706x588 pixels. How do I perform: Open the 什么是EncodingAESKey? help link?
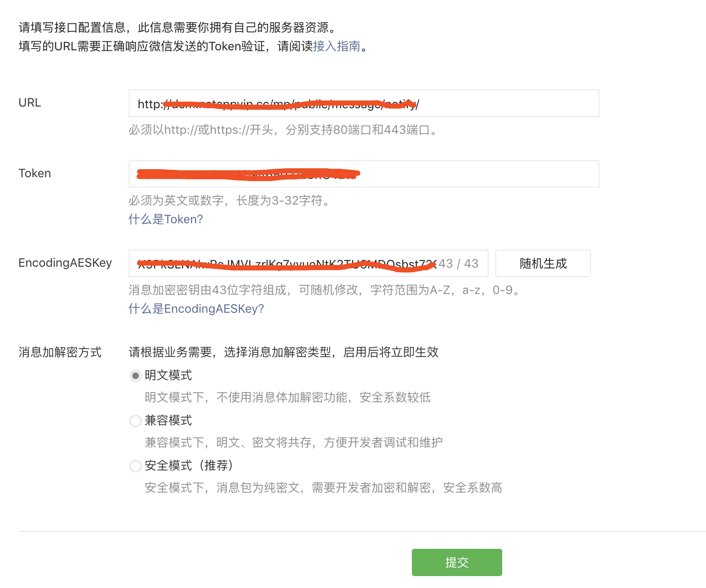(x=196, y=308)
